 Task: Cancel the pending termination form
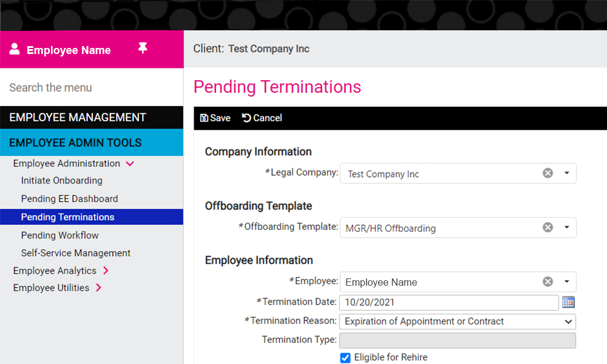point(262,118)
